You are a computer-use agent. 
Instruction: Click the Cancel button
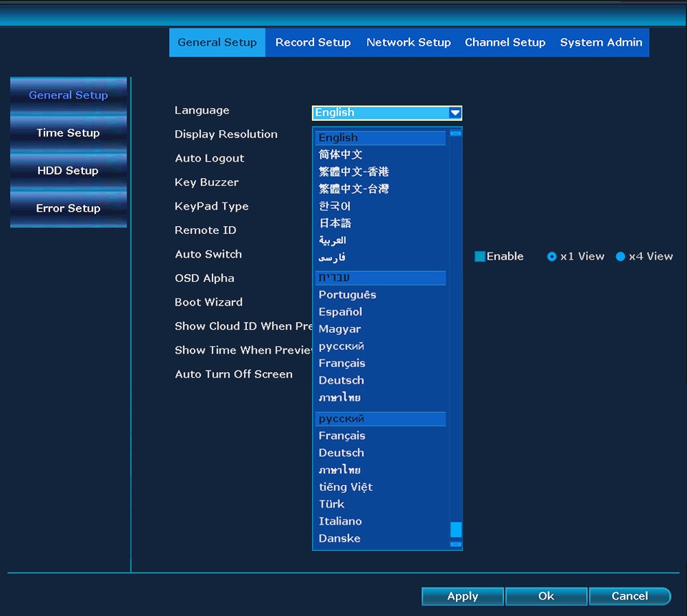point(630,596)
